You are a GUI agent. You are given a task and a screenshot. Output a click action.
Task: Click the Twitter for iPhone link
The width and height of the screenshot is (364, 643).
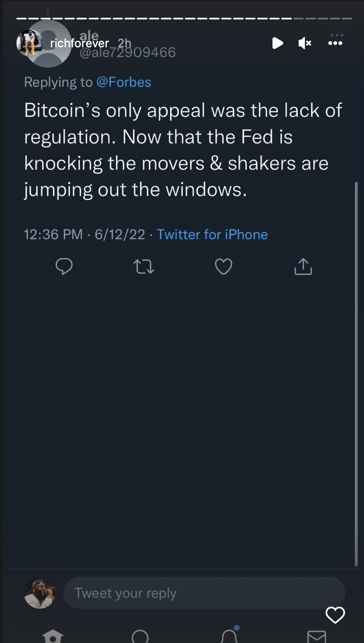[212, 234]
